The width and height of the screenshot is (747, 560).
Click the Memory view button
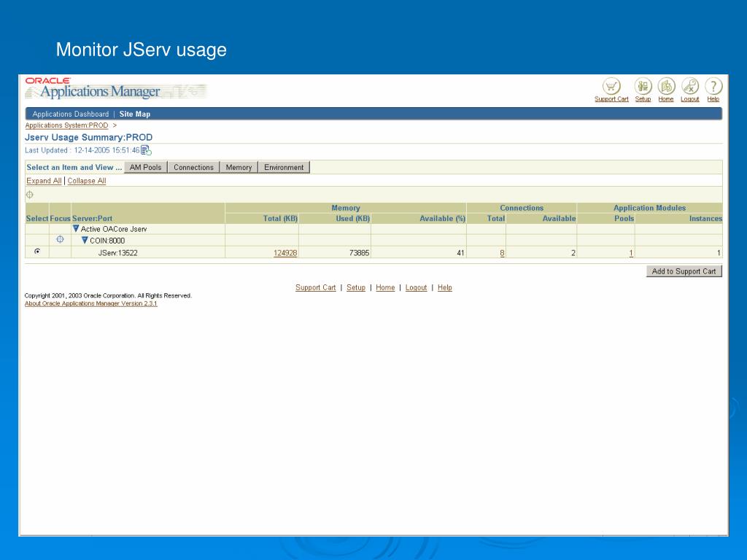pos(239,167)
